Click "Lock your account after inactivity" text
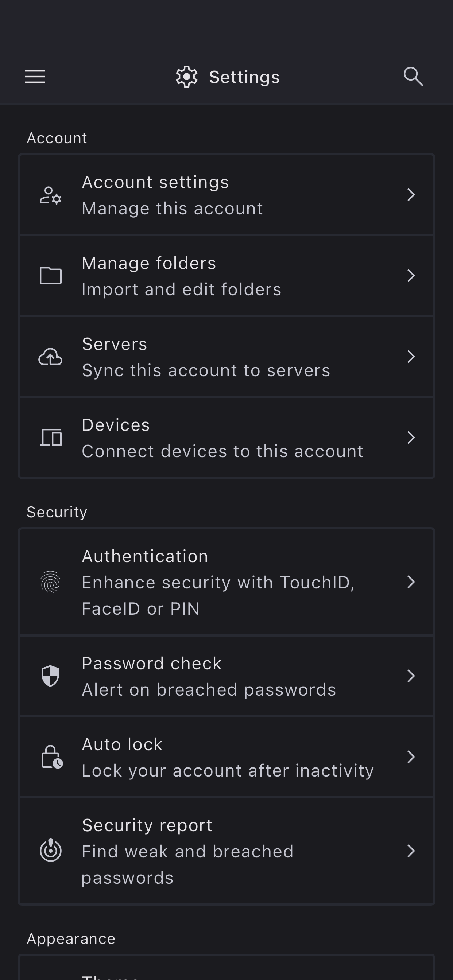This screenshot has height=980, width=453. tap(228, 771)
